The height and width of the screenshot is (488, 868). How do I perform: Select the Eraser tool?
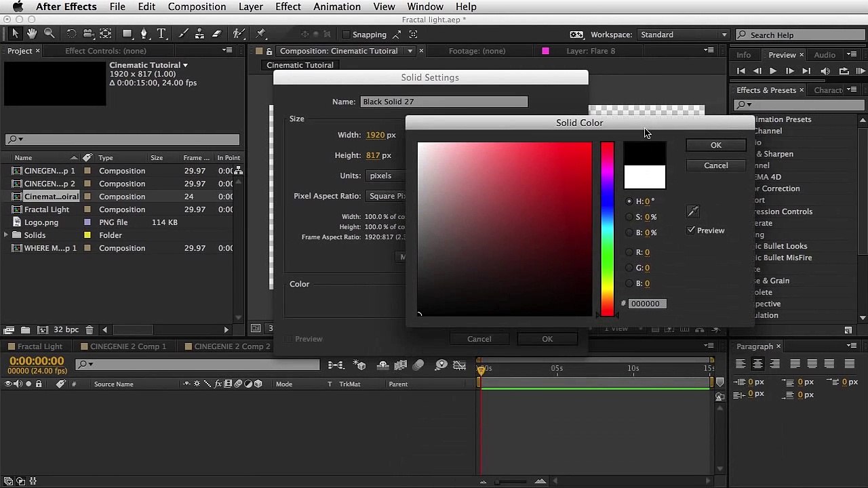point(217,33)
